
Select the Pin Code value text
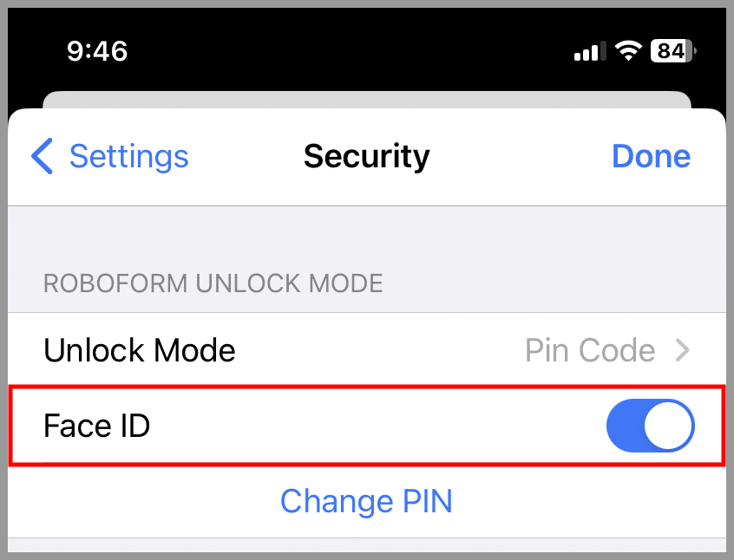coord(590,350)
